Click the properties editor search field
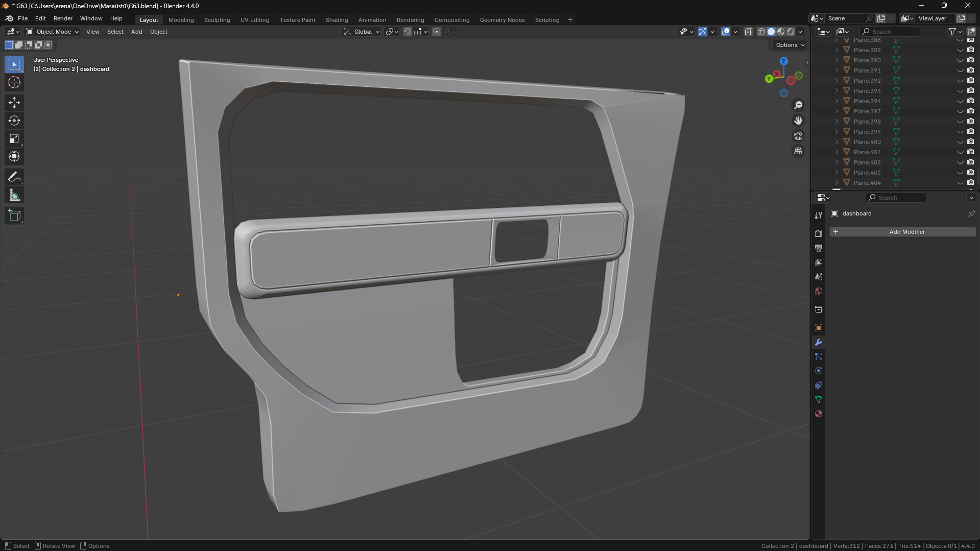The image size is (980, 551). point(896,198)
